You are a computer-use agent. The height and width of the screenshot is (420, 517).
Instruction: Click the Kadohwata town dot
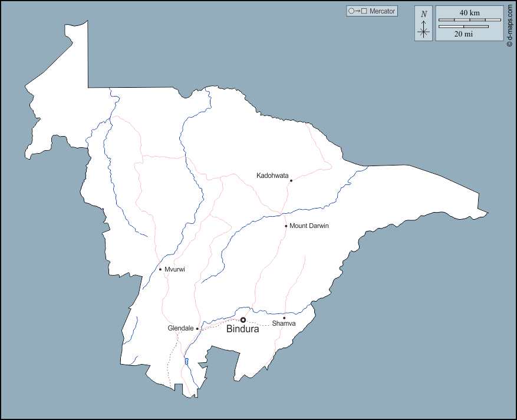pyautogui.click(x=291, y=180)
